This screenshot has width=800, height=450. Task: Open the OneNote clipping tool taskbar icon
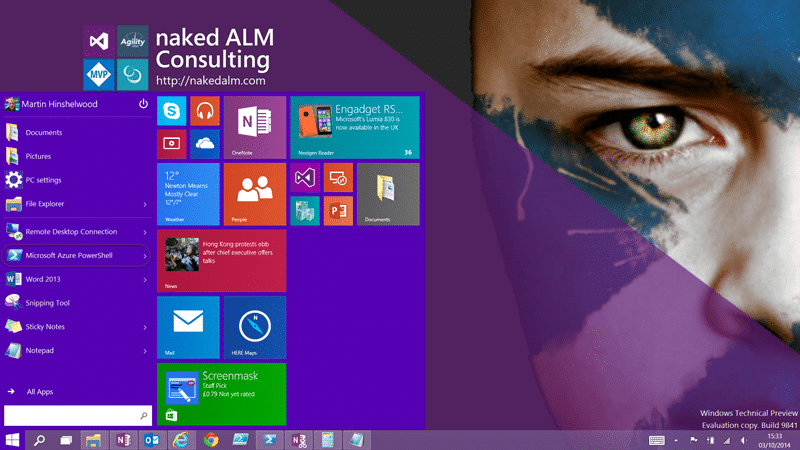pyautogui.click(x=299, y=440)
